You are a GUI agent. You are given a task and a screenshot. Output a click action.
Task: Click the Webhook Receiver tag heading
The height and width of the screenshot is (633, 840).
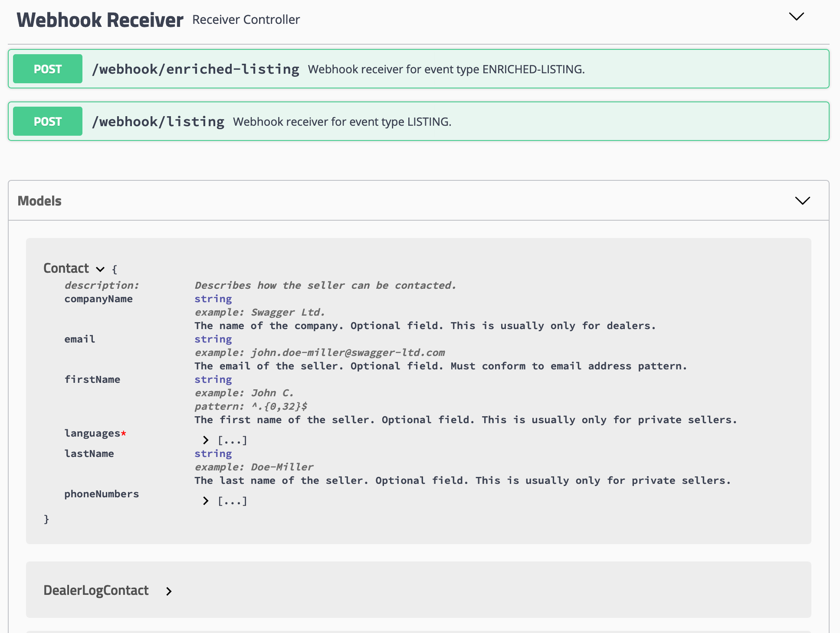[100, 20]
